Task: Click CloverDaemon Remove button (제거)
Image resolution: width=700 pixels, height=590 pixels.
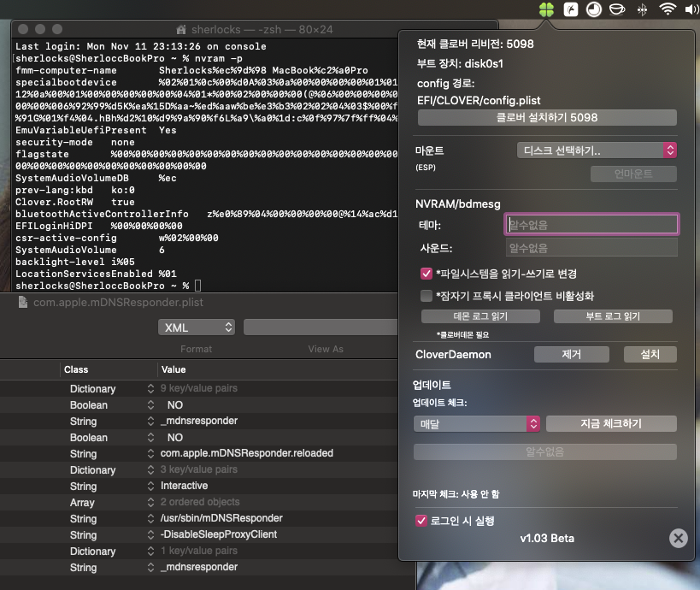Action: tap(572, 354)
